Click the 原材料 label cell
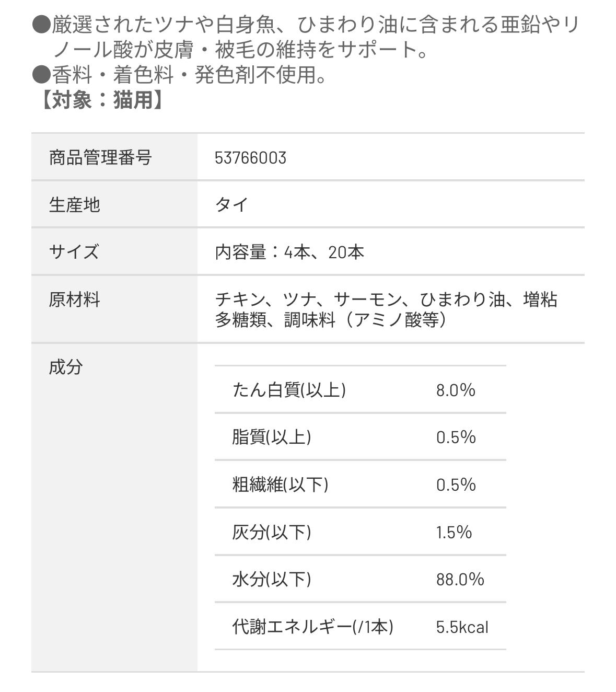This screenshot has width=616, height=692. click(74, 299)
